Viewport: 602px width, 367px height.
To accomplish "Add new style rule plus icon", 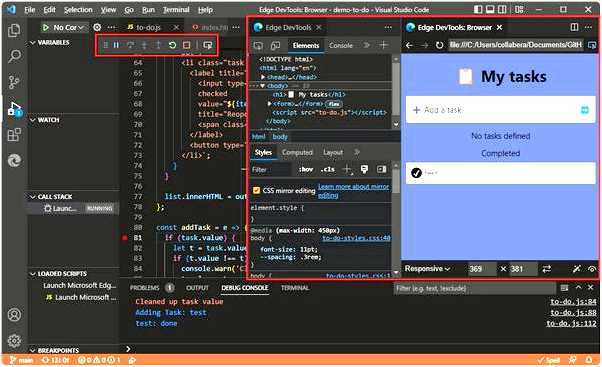I will click(x=347, y=169).
